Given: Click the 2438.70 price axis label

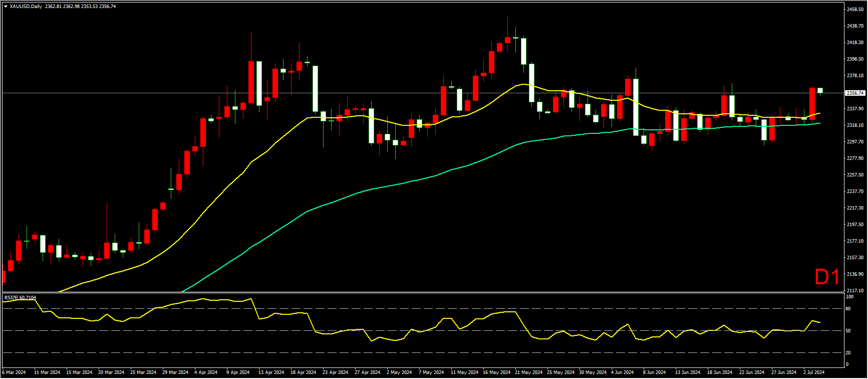Looking at the screenshot, I should coord(854,26).
